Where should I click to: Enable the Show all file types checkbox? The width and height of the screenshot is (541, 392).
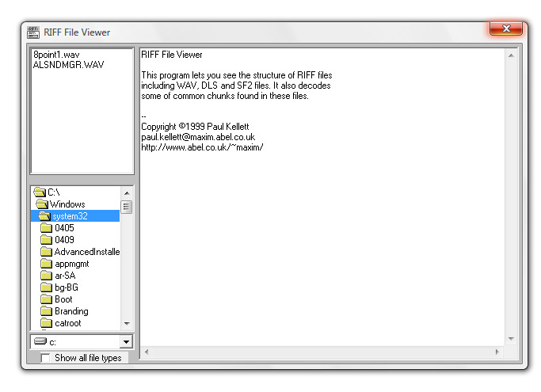tap(45, 358)
